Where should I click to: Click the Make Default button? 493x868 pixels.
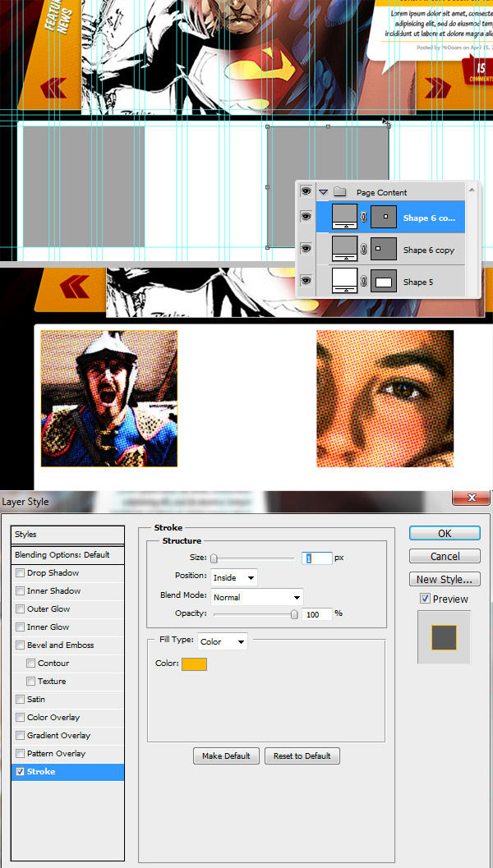point(226,755)
